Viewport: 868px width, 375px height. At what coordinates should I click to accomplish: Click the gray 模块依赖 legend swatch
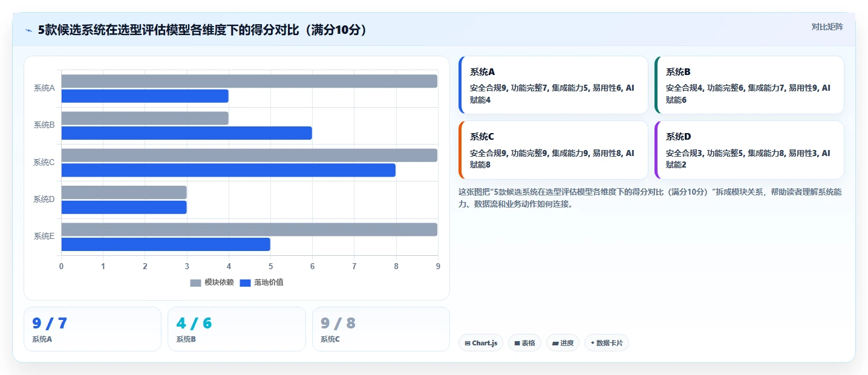(195, 283)
